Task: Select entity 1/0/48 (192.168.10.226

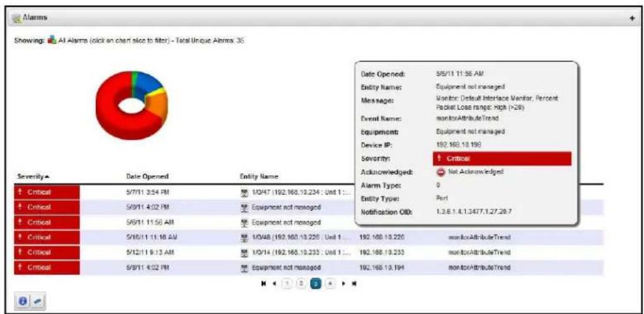Action: click(x=300, y=237)
